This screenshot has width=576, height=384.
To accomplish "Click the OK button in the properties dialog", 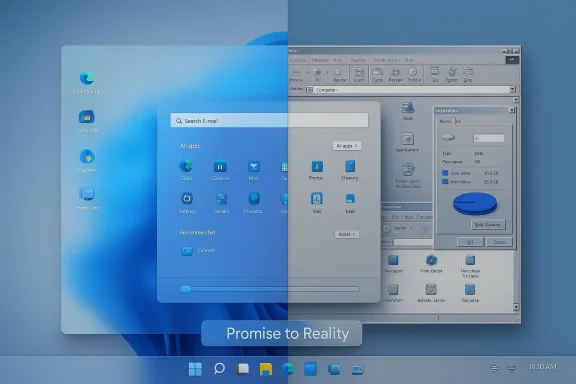I will (x=470, y=242).
